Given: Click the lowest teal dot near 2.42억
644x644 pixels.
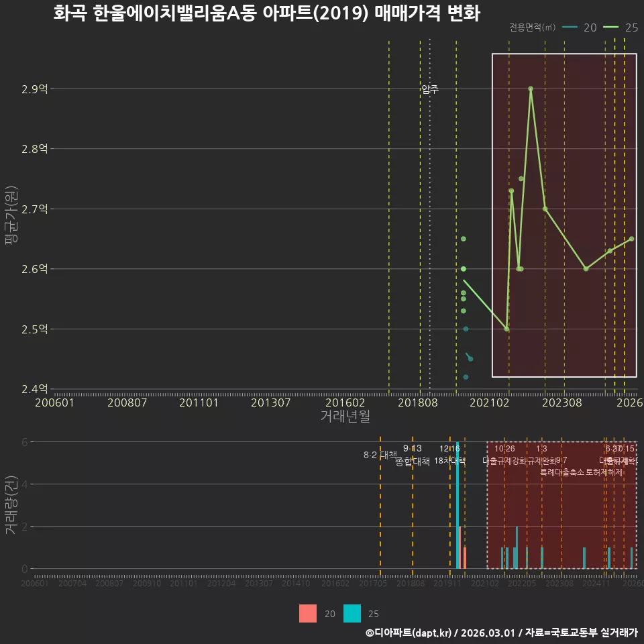Looking at the screenshot, I should point(466,377).
